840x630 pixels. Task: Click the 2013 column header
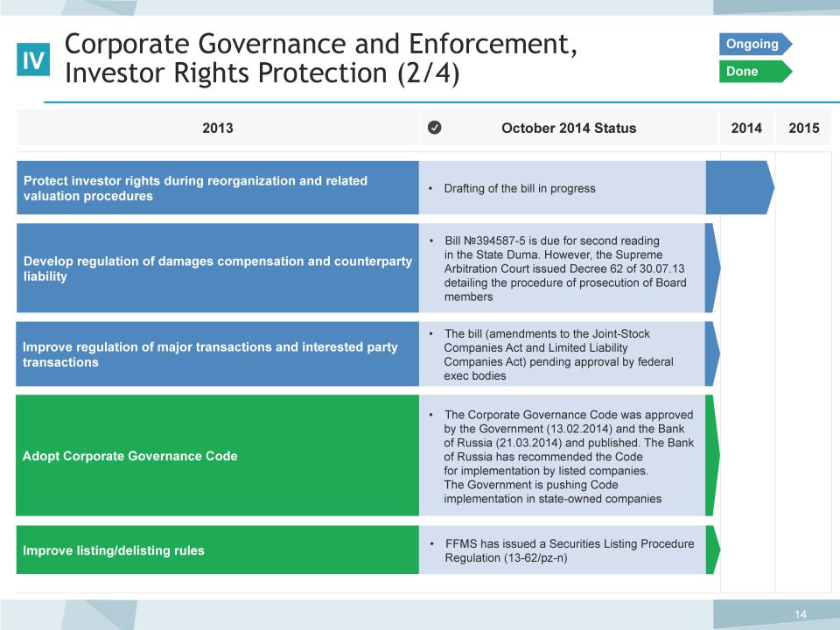(x=218, y=128)
